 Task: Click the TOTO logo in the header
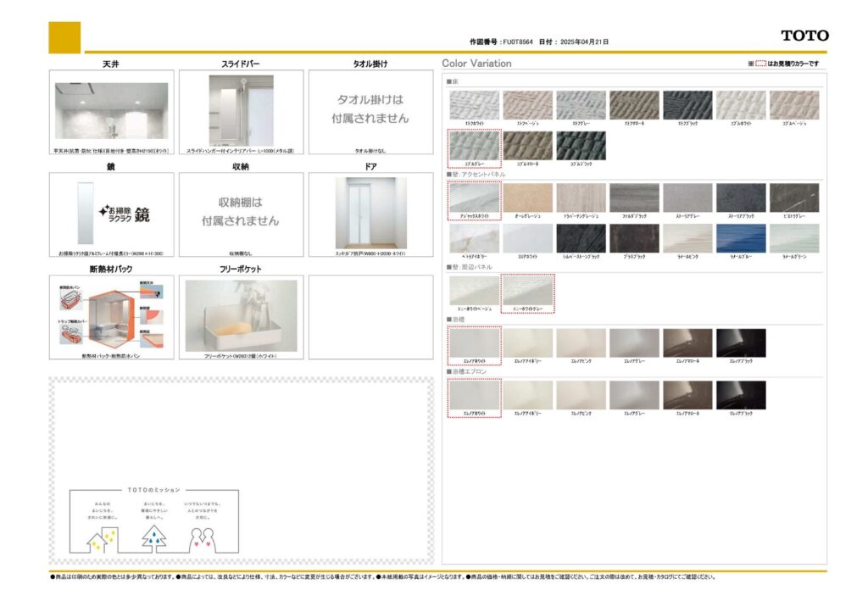[804, 36]
